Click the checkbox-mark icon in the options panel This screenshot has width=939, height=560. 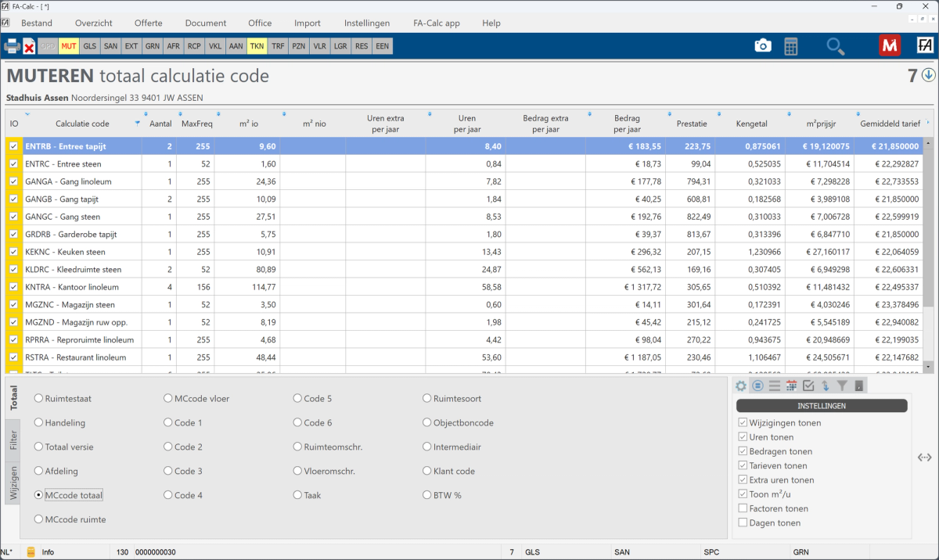click(808, 386)
